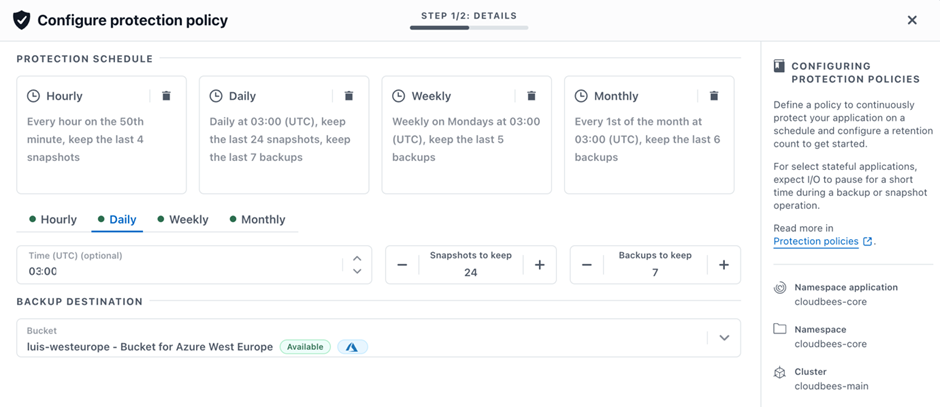Remove the Daily schedule via trash icon
This screenshot has height=407, width=940.
pyautogui.click(x=349, y=96)
